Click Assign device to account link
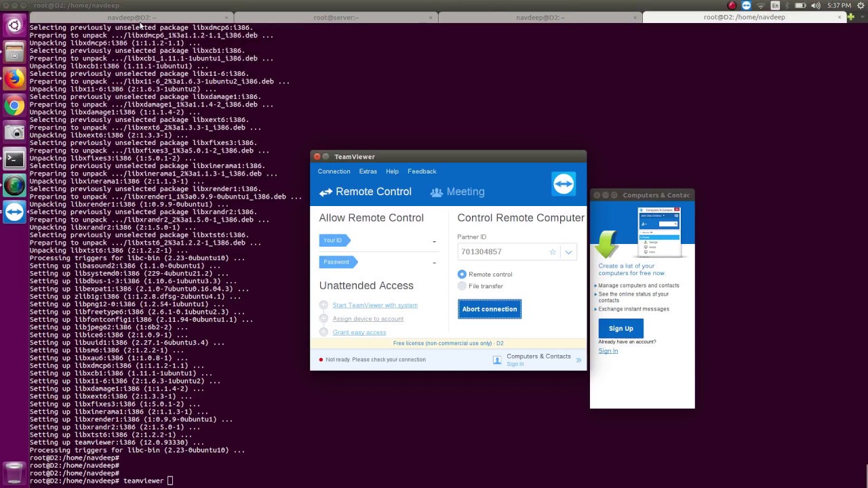This screenshot has height=488, width=868. pos(368,319)
